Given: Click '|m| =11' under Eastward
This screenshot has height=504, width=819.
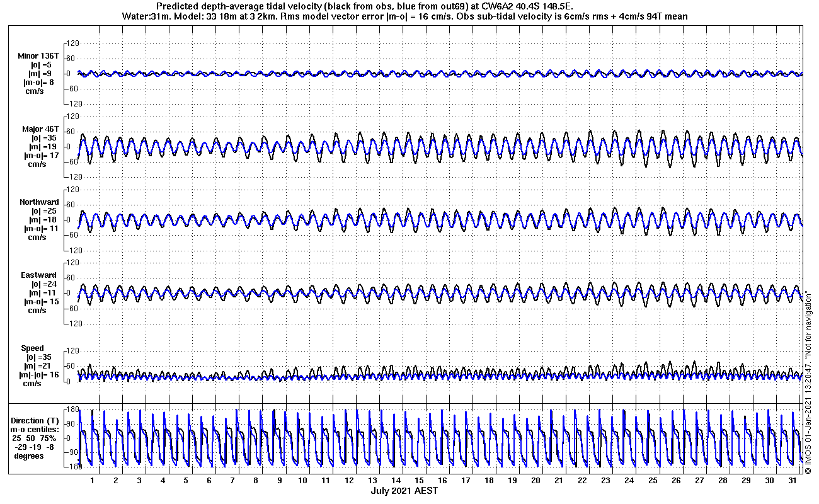Looking at the screenshot, I should tap(44, 293).
